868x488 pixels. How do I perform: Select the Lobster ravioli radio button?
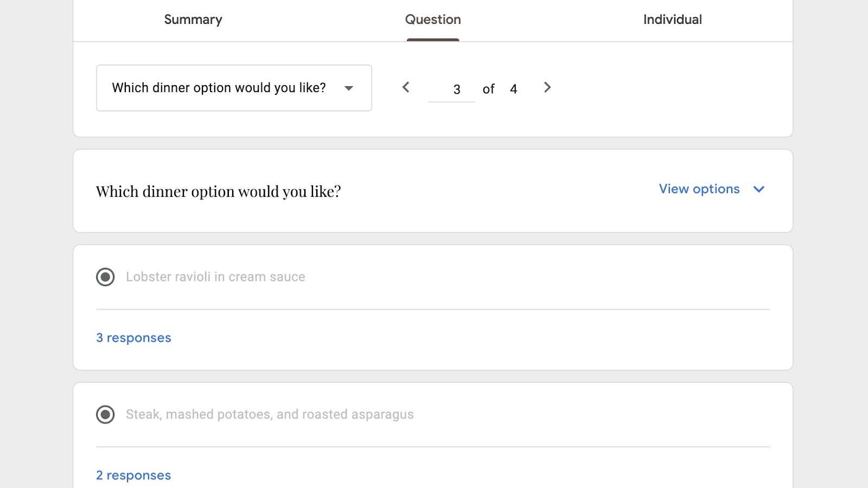(105, 277)
